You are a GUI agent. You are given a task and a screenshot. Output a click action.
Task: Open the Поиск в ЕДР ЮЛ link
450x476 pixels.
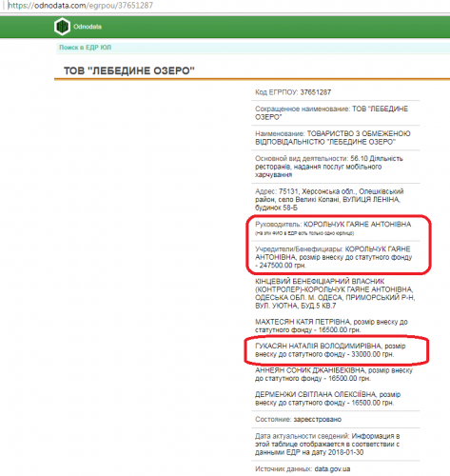pyautogui.click(x=85, y=48)
